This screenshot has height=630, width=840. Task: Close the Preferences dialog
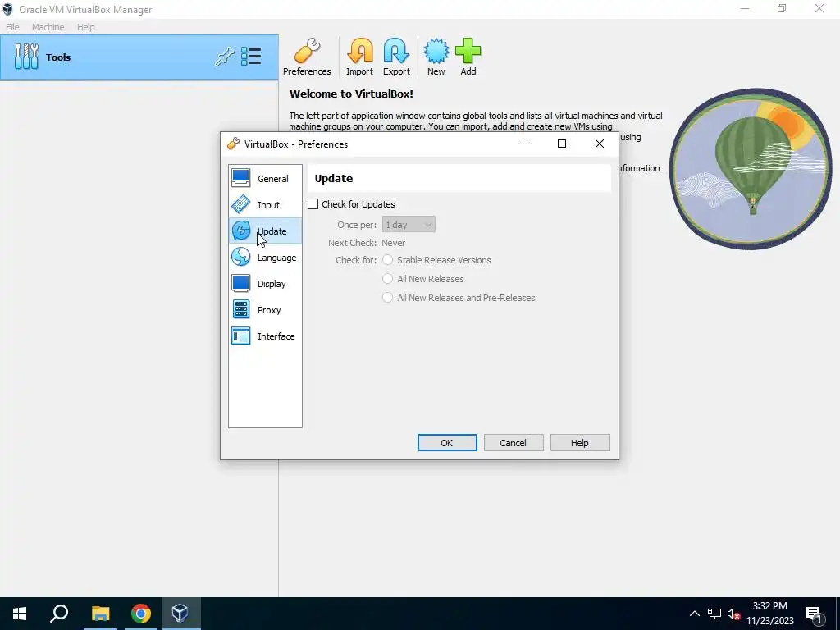pos(600,144)
